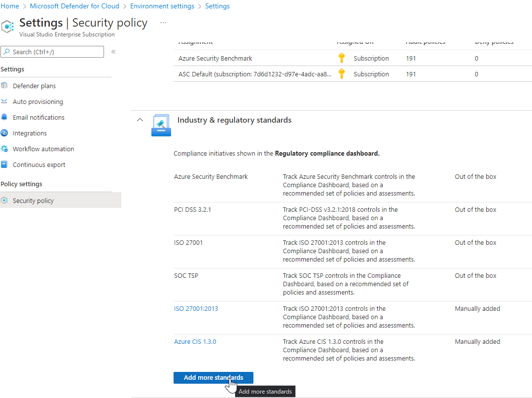Open the ellipsis menu next to Security policy title
This screenshot has height=398, width=532.
(163, 23)
